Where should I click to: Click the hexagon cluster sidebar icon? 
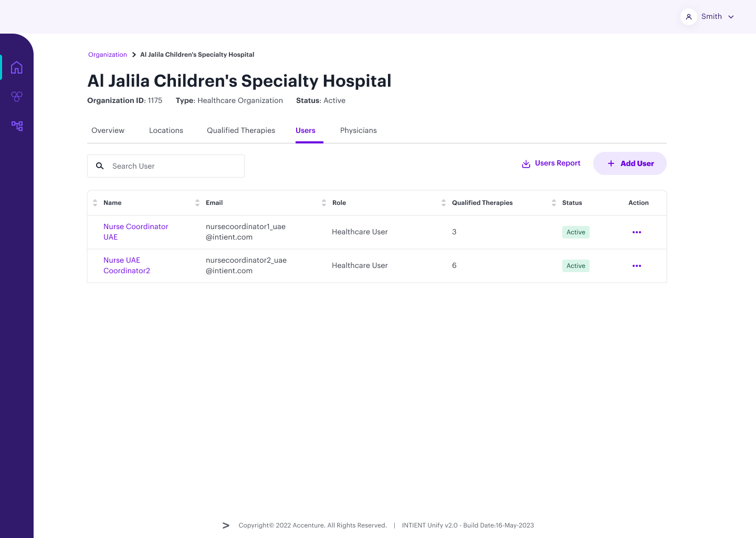pyautogui.click(x=17, y=97)
